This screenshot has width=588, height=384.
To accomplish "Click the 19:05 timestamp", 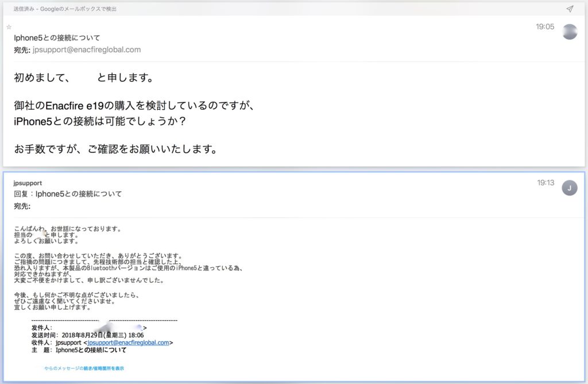I will tap(545, 26).
